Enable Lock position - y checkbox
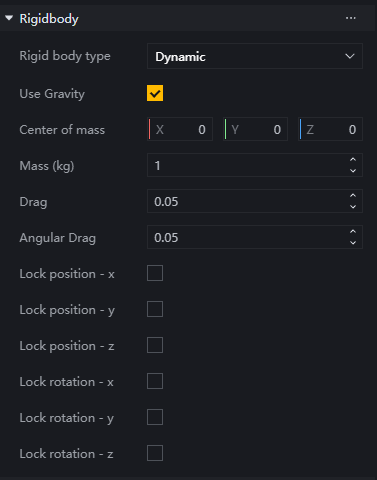 [x=155, y=309]
